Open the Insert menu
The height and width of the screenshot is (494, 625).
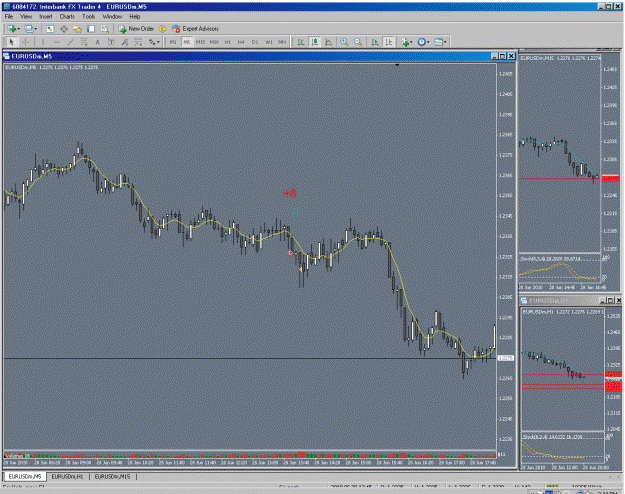pos(46,16)
